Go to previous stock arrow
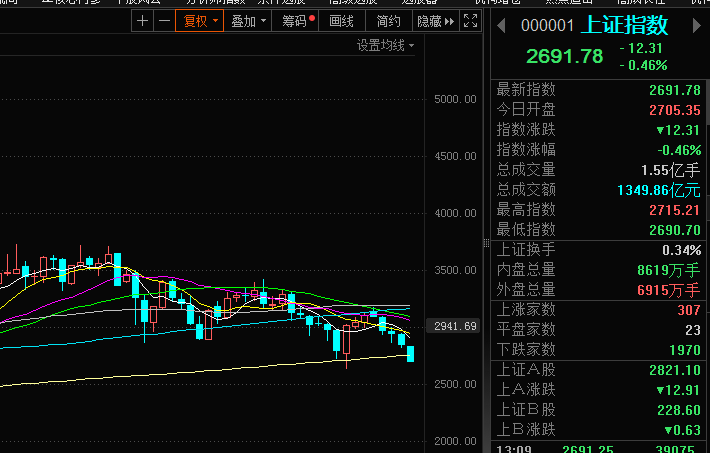This screenshot has width=710, height=453. click(501, 25)
